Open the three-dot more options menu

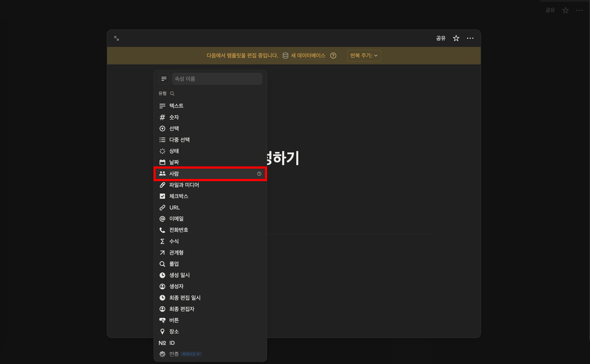(470, 38)
